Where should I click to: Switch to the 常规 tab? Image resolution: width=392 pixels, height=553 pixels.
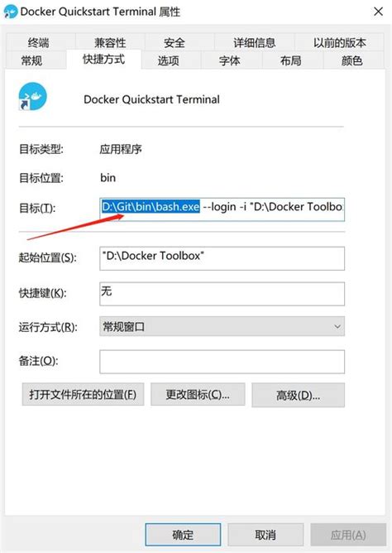tap(31, 60)
